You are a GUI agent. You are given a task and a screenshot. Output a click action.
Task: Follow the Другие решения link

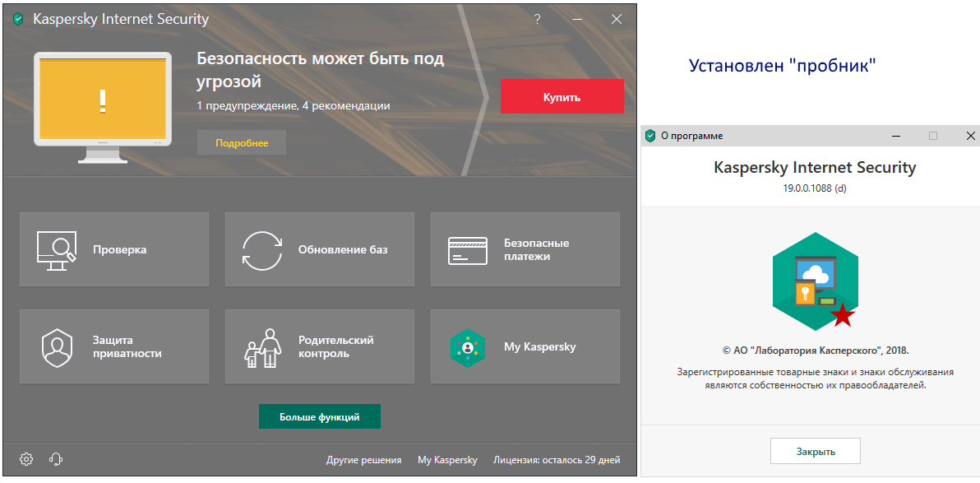363,460
